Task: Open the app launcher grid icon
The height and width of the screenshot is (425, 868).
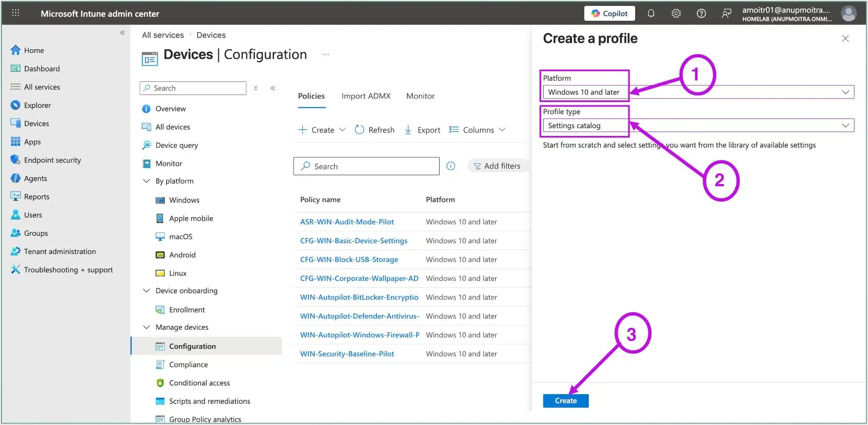Action: [16, 13]
